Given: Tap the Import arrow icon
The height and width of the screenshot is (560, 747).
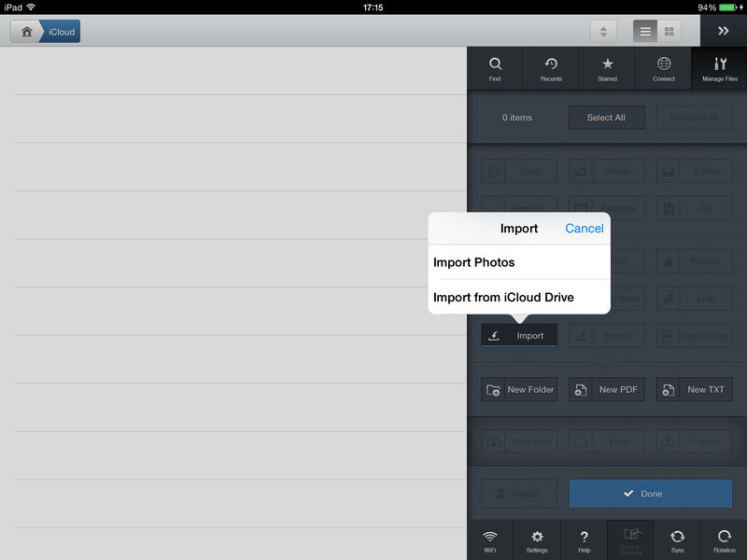Looking at the screenshot, I should pyautogui.click(x=494, y=336).
